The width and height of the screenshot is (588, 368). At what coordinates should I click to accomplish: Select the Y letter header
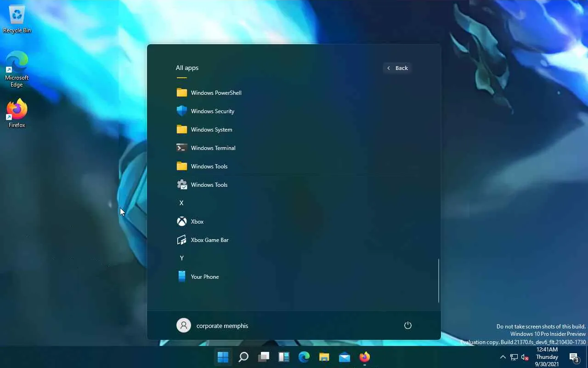[182, 258]
